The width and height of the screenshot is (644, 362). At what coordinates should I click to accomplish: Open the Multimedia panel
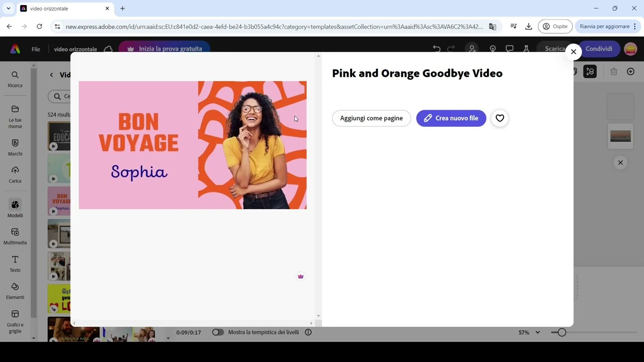[15, 236]
